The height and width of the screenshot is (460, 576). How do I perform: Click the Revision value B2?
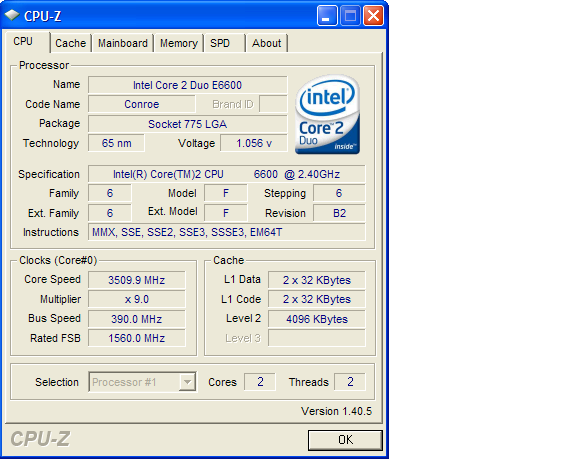click(x=339, y=213)
